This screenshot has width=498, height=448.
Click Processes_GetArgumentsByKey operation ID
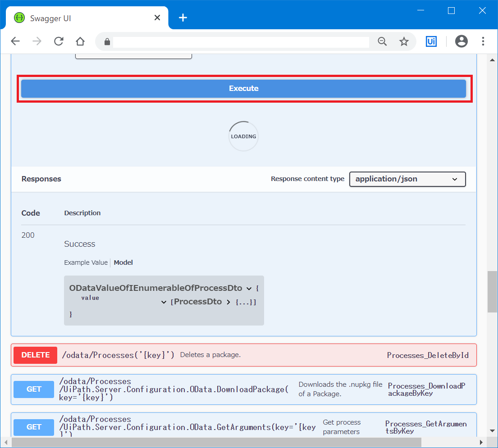tap(426, 427)
